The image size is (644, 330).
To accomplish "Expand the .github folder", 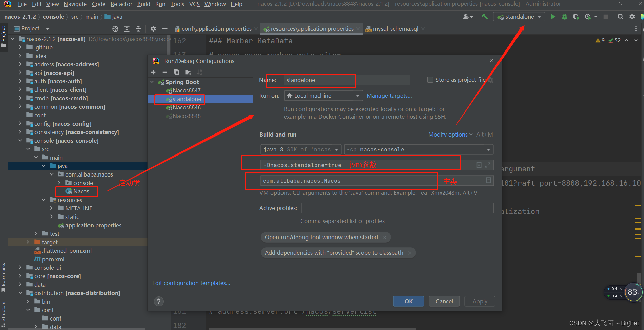I will point(20,47).
